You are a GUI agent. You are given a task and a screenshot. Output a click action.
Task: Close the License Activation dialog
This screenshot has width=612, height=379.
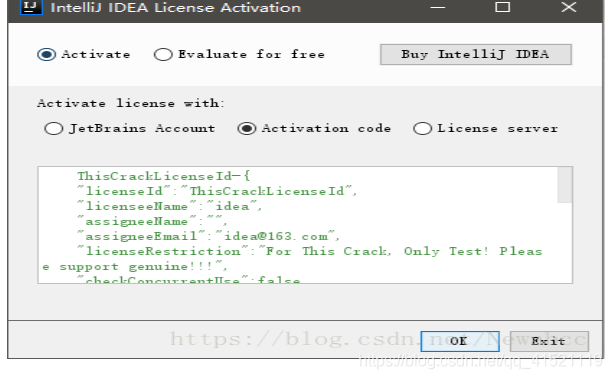coord(569,7)
